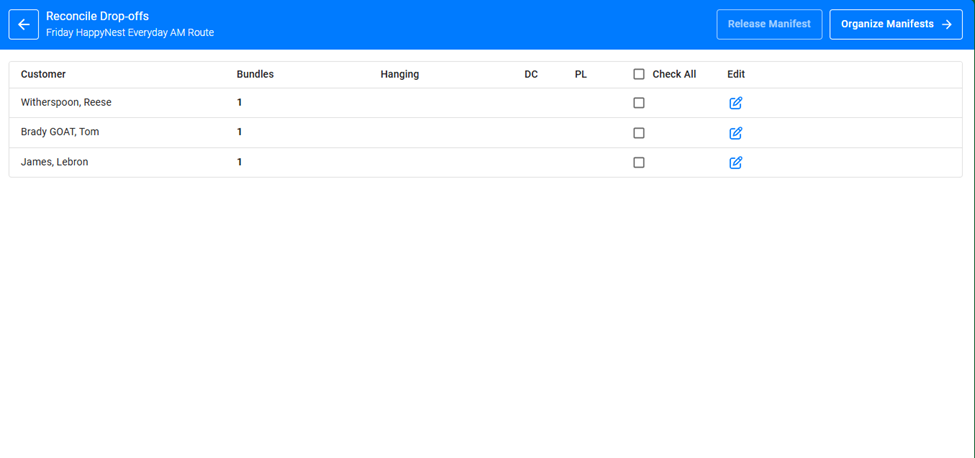975x458 pixels.
Task: Select the checkbox in Brady GOAT, Tom row
Action: 639,133
